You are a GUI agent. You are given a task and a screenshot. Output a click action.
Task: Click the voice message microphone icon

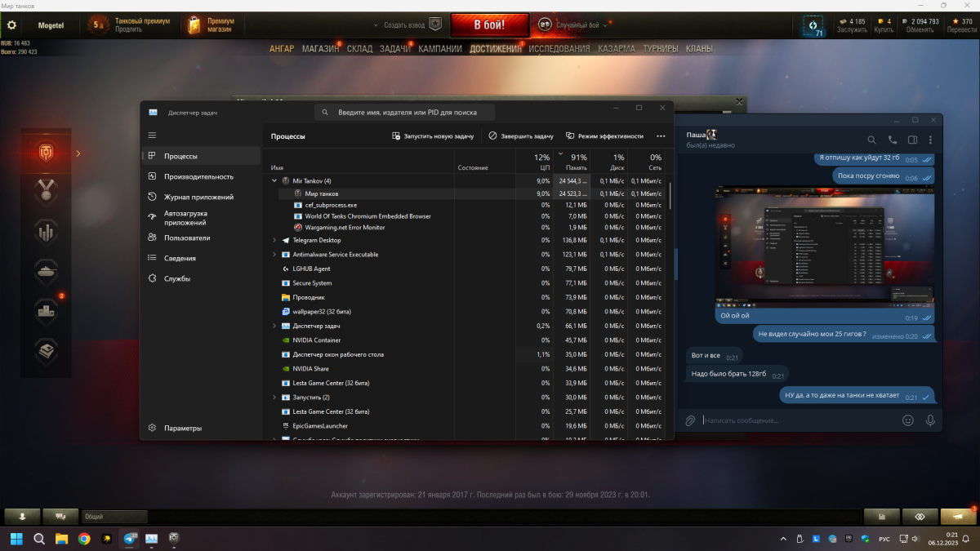[x=929, y=420]
